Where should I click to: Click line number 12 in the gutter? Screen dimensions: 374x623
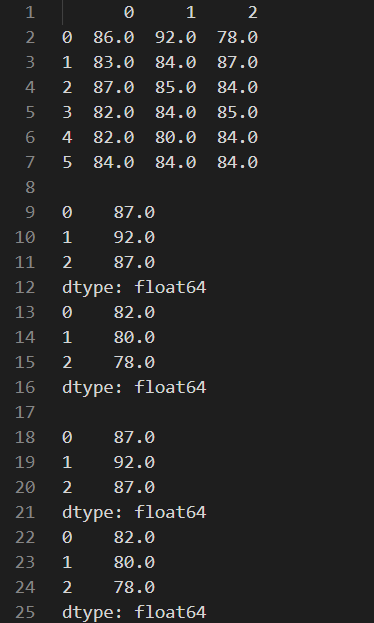(x=25, y=287)
